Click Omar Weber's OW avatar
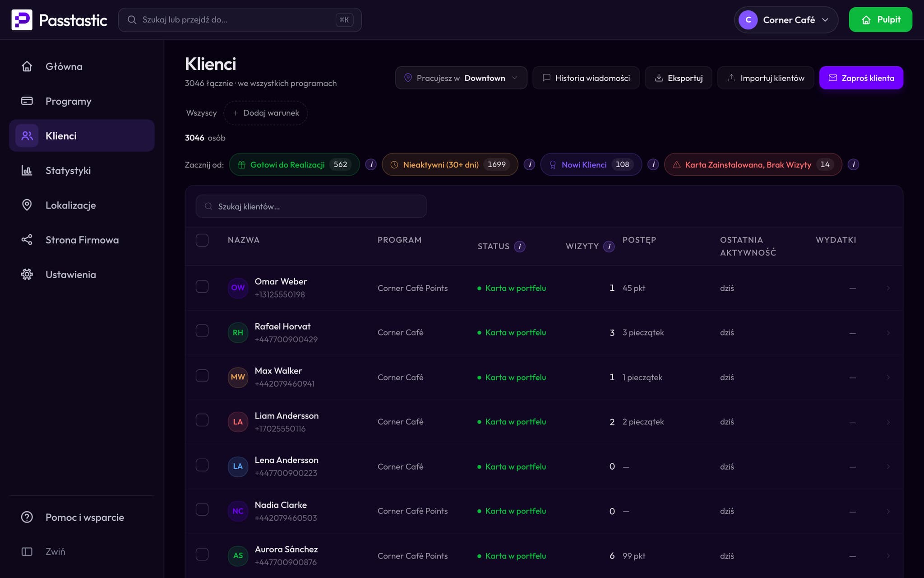Image resolution: width=924 pixels, height=578 pixels. tap(238, 288)
